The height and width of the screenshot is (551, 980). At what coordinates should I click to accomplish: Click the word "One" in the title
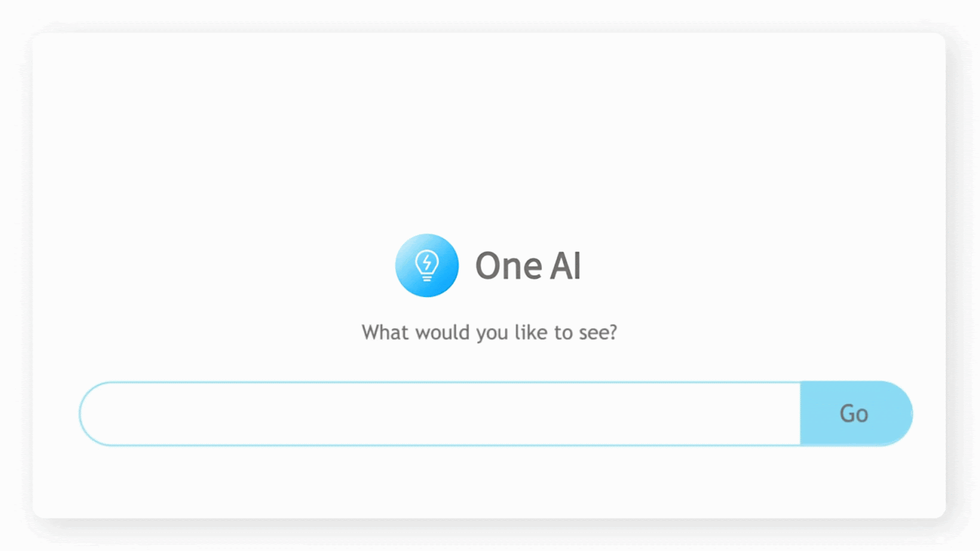(x=509, y=266)
